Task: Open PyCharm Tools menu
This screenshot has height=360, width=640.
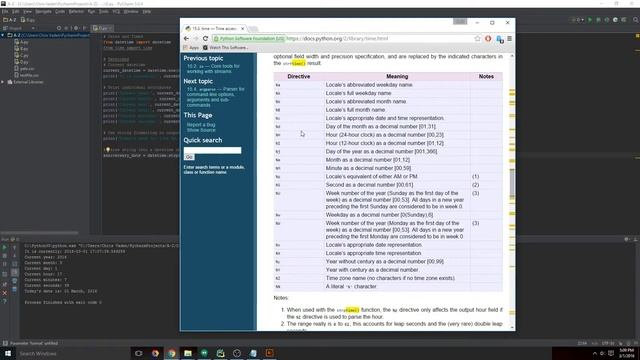Action: coord(104,11)
